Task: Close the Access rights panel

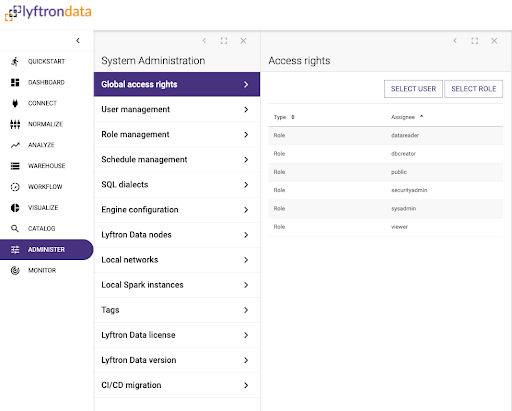Action: pyautogui.click(x=494, y=41)
